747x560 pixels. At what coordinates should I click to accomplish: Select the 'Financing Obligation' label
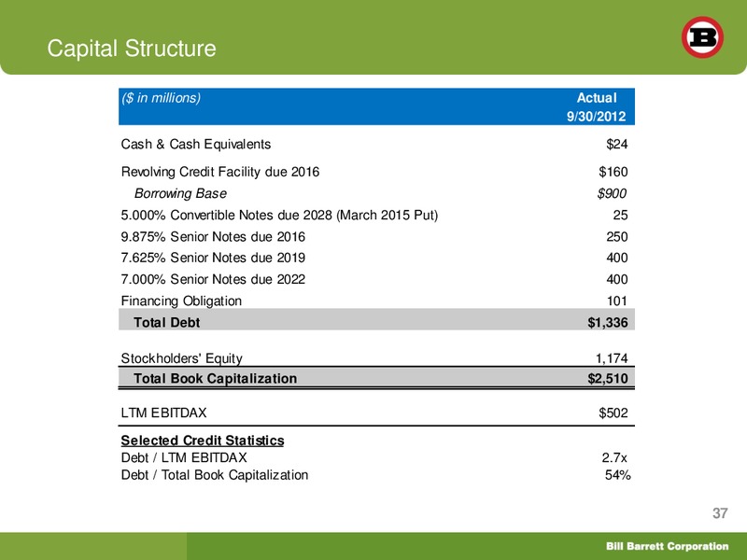(181, 301)
